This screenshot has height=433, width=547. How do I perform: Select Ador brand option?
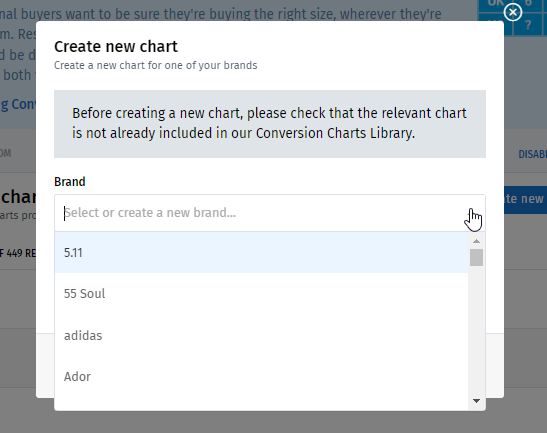tap(261, 376)
